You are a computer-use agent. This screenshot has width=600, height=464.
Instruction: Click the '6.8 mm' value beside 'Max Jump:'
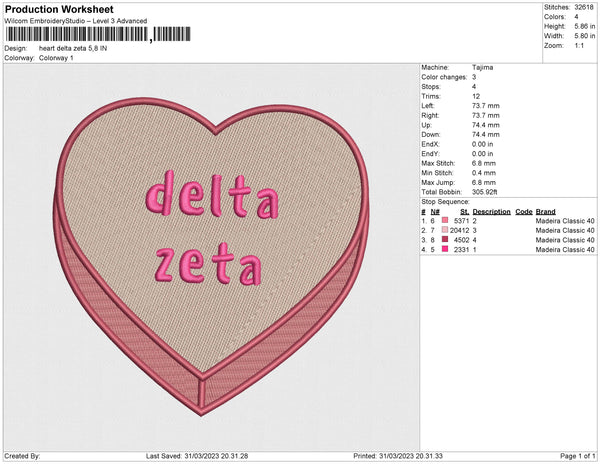coord(484,182)
